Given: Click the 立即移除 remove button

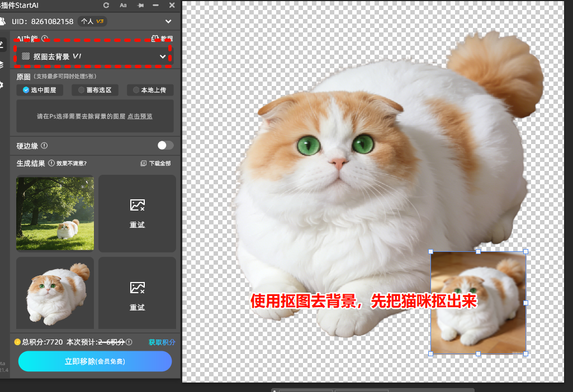Looking at the screenshot, I should (95, 361).
